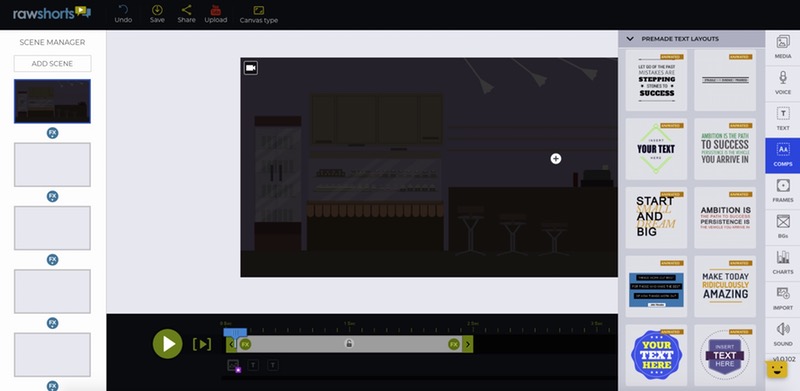Toggle the lock on the timeline bar
Screen dimensions: 800x391
point(348,344)
